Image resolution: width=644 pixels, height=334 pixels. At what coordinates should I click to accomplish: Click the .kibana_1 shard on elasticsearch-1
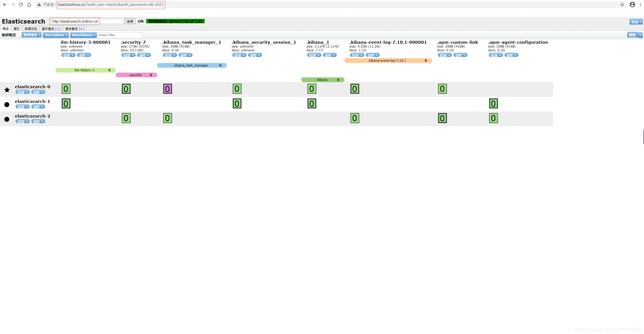pyautogui.click(x=312, y=103)
